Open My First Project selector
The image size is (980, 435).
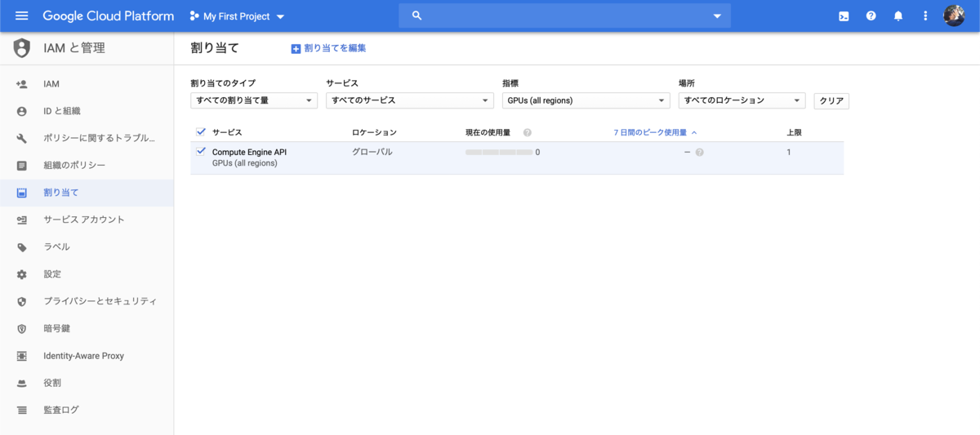tap(238, 16)
